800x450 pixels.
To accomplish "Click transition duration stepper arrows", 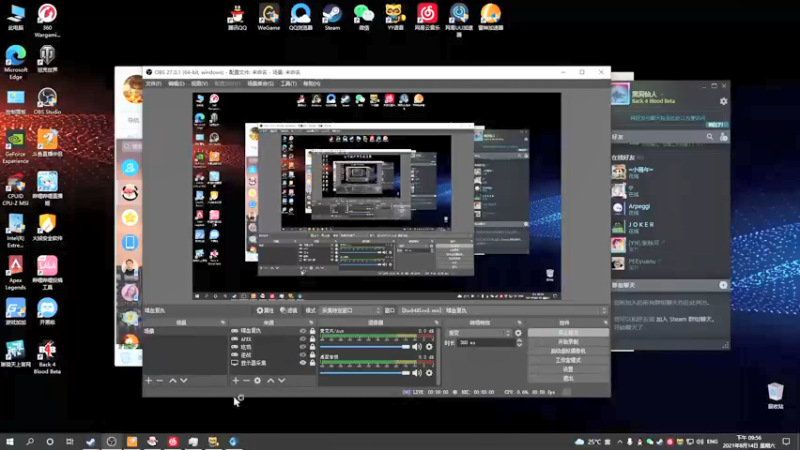I will (x=519, y=343).
